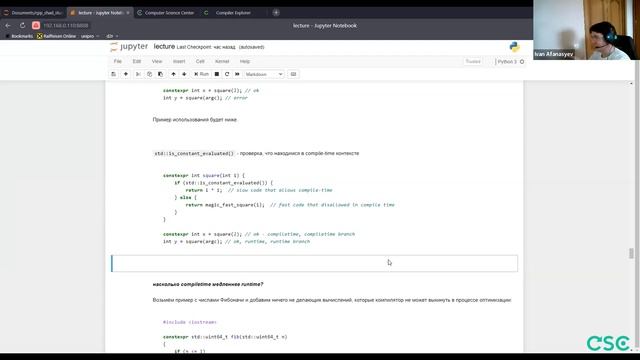Viewport: 640px width, 360px height.
Task: Open the File menu
Action: tap(118, 61)
